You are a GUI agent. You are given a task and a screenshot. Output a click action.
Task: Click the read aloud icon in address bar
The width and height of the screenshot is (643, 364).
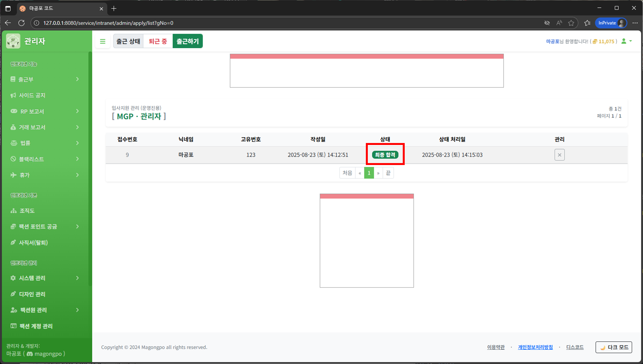coord(559,23)
